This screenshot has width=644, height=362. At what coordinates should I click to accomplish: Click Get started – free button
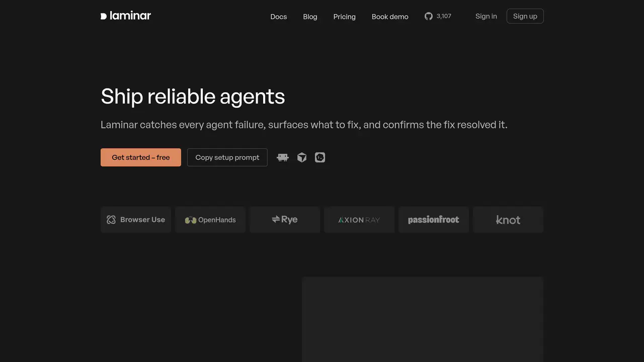click(x=141, y=157)
